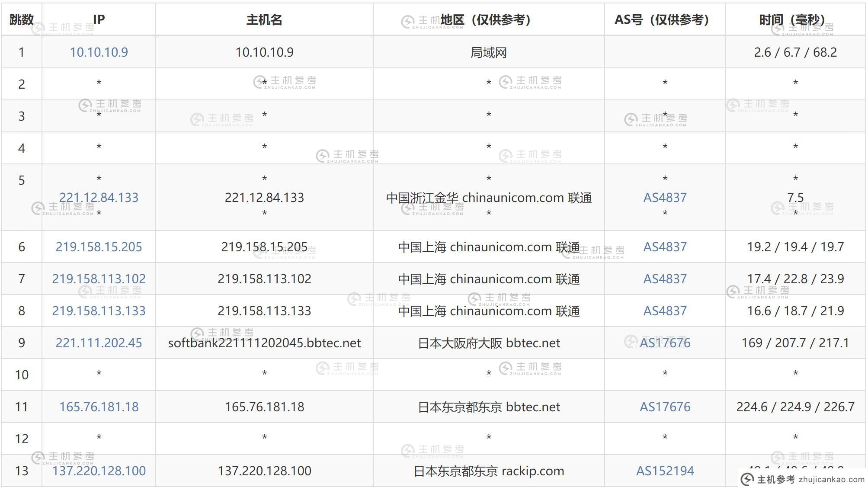
Task: Select region cell in hop 6 row
Action: 489,247
